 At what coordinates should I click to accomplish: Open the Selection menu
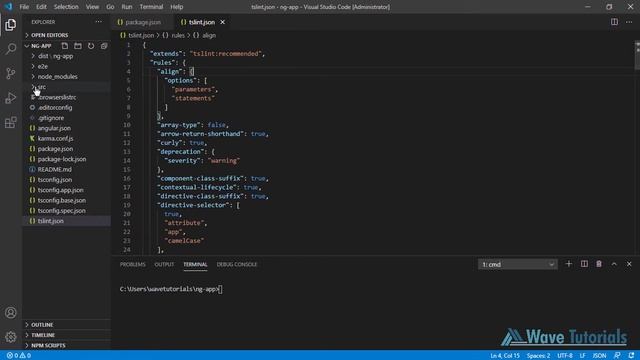pyautogui.click(x=66, y=7)
